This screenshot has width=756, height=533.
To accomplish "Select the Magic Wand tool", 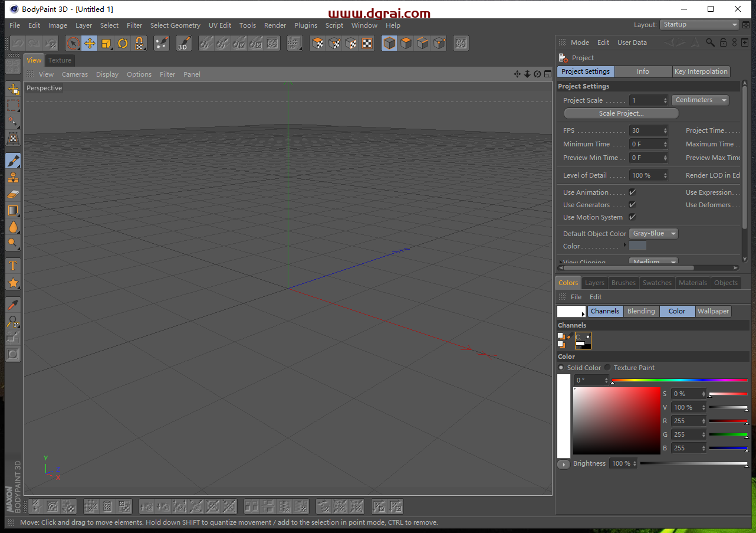I will coord(13,122).
